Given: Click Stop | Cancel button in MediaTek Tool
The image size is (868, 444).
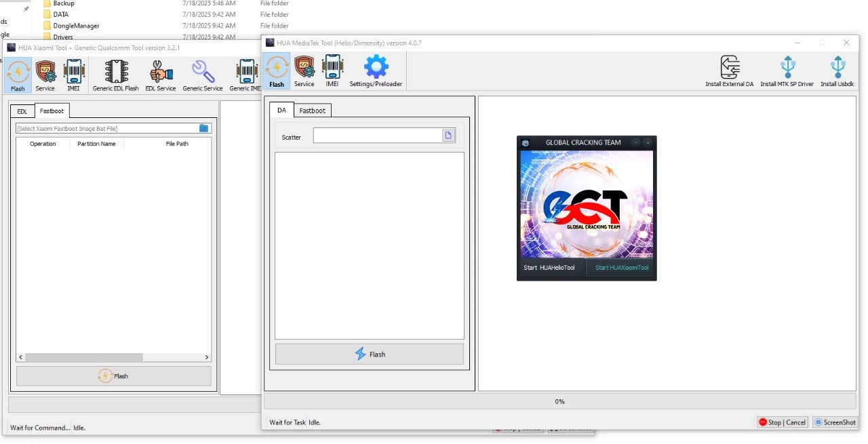Looking at the screenshot, I should tap(783, 422).
